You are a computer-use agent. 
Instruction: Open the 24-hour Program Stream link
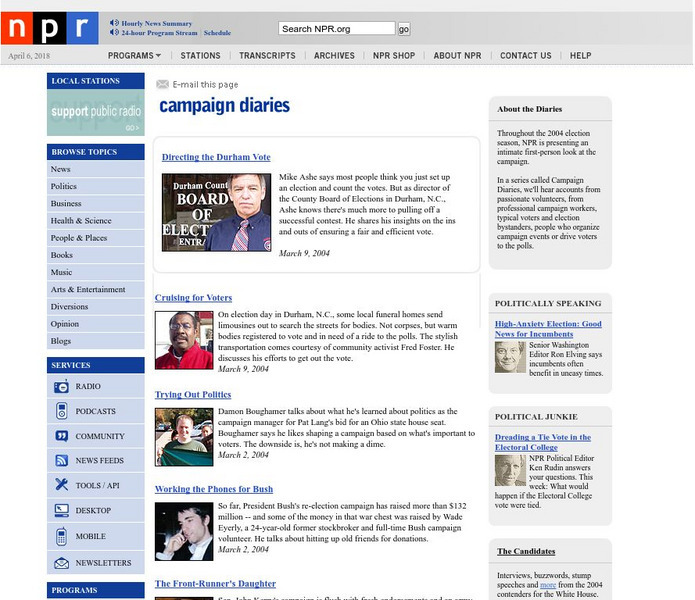pos(160,32)
